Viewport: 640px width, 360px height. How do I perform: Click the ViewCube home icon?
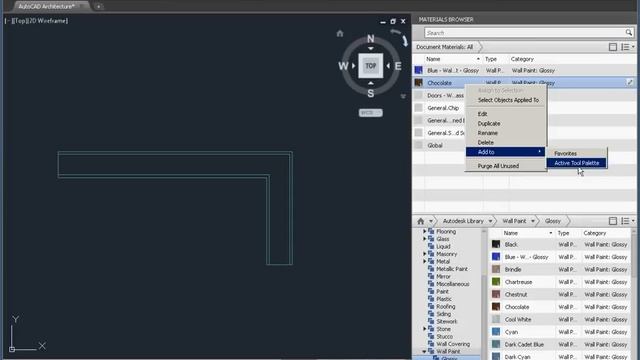pos(340,33)
